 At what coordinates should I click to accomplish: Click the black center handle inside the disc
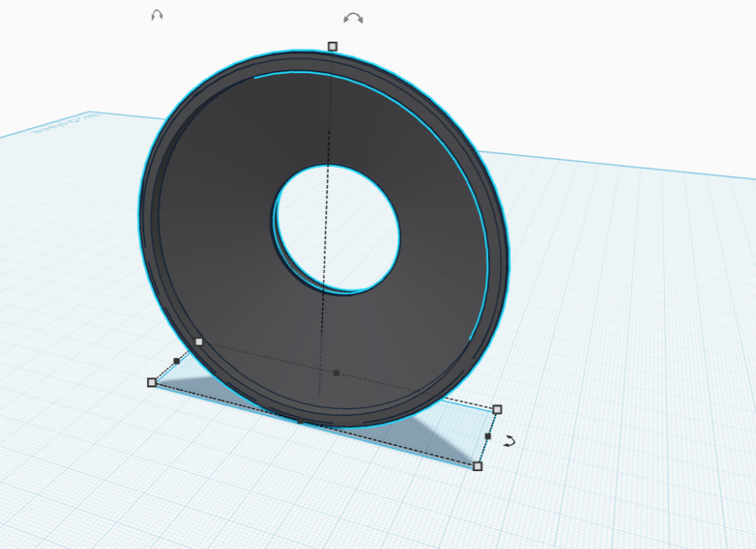(336, 373)
